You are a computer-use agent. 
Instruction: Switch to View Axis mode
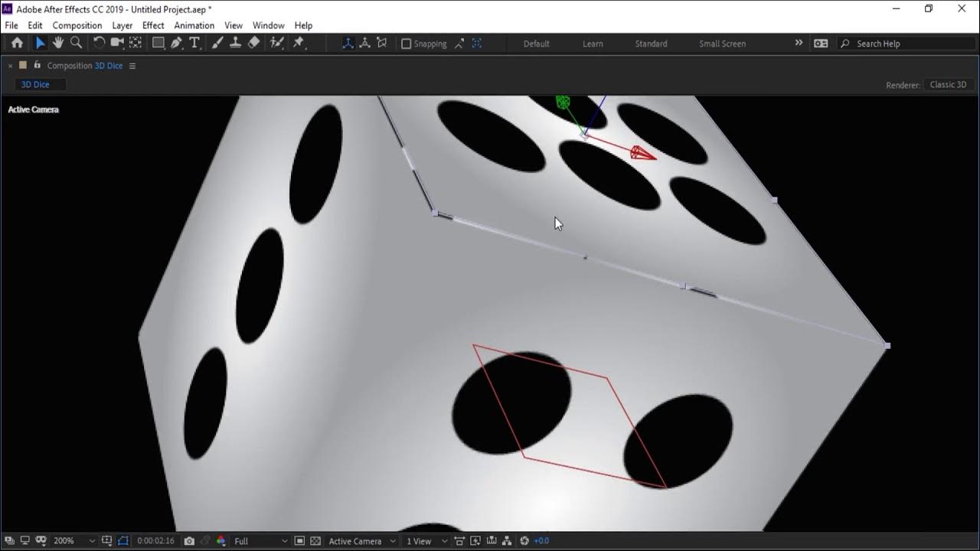pyautogui.click(x=382, y=44)
